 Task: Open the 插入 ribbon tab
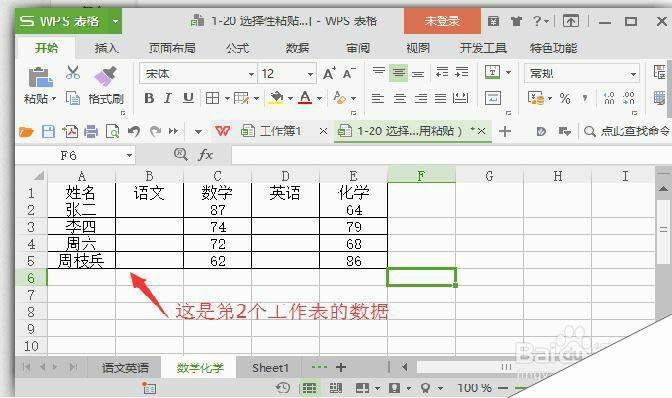[106, 48]
